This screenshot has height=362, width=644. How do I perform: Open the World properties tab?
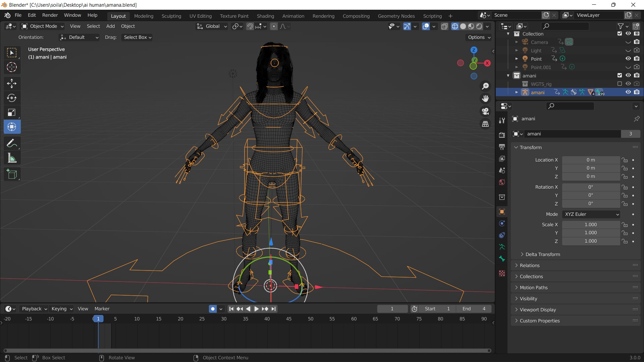(502, 182)
